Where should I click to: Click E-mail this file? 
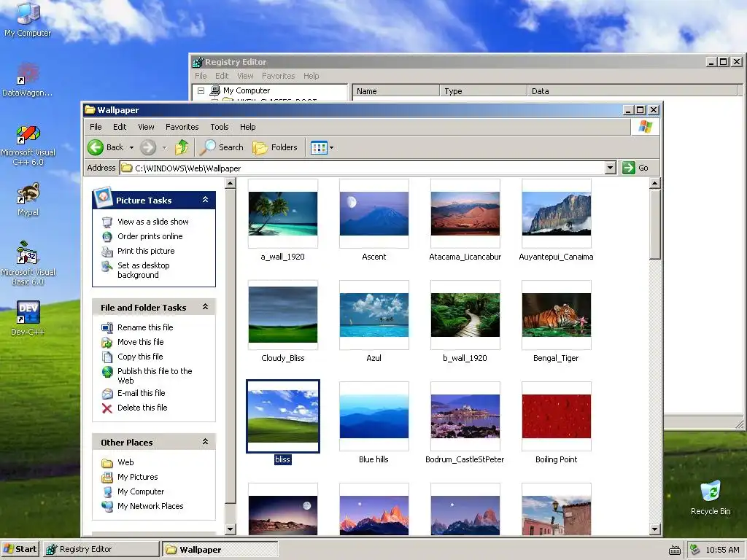pos(141,393)
